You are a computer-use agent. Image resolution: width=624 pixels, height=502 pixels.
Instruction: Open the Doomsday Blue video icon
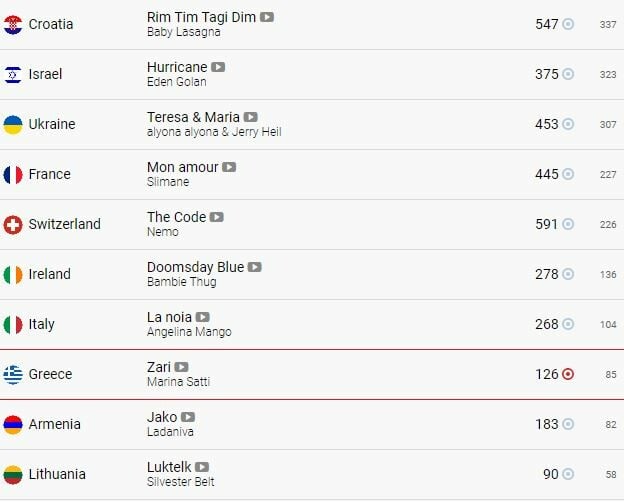pos(254,267)
